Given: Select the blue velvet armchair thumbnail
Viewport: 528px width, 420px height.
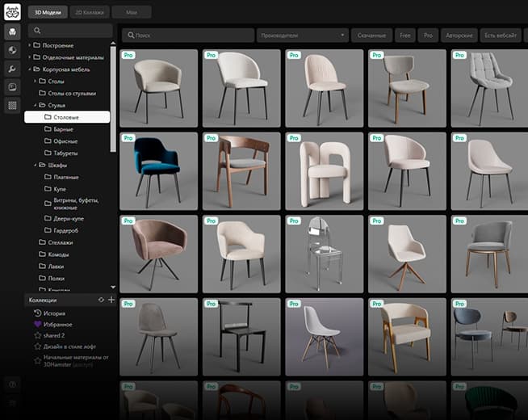Looking at the screenshot, I should click(x=158, y=170).
